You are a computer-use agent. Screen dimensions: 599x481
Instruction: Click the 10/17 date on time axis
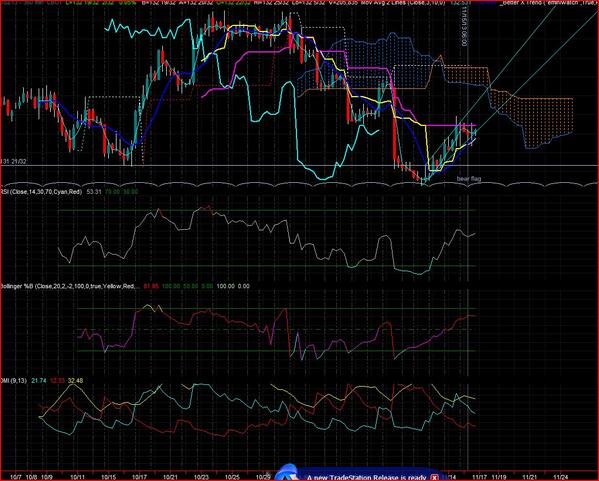pos(139,477)
